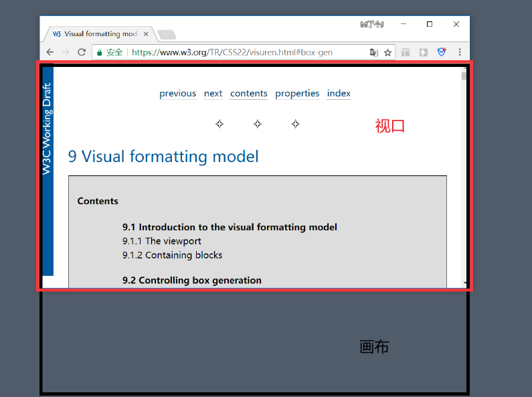Open a new tab with the tab button

point(167,35)
